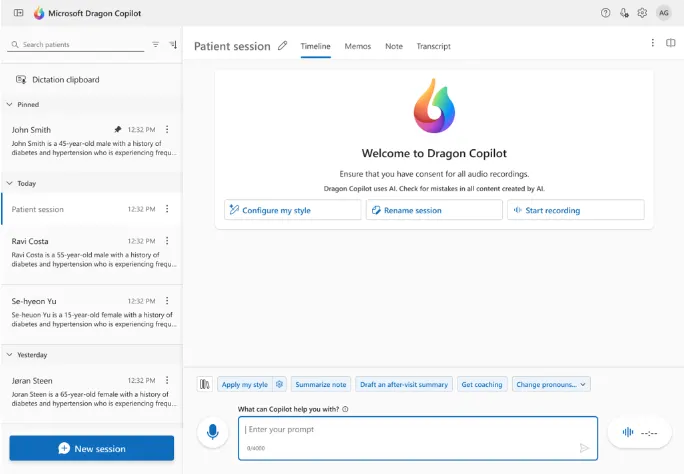Open more options for John Smith
684x474 pixels.
click(x=167, y=130)
